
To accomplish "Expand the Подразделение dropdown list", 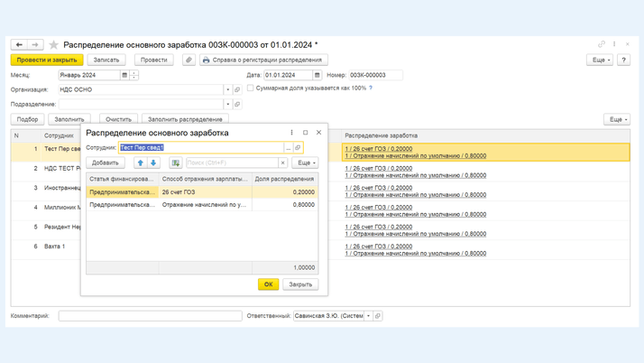I will click(227, 105).
